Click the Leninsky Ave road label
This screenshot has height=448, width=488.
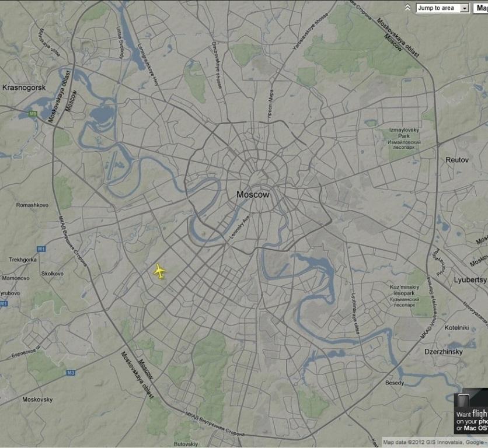click(239, 227)
